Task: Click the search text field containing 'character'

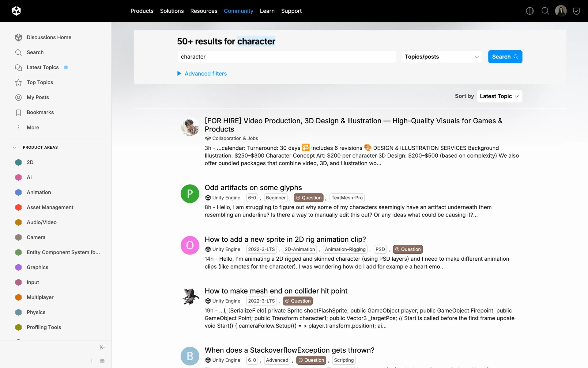Action: pos(286,57)
